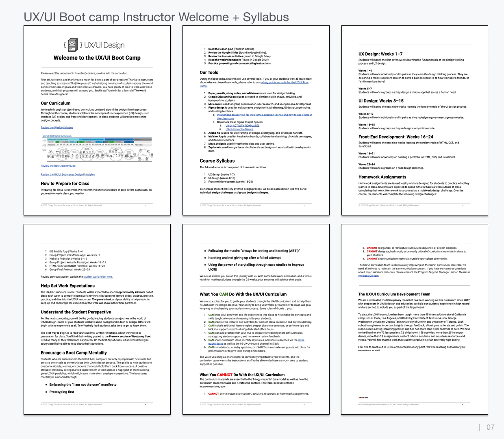The height and width of the screenshot is (439, 504).
Task: Click the list item iOS Mobile App | Weeks 1–4
Action: pos(66,252)
